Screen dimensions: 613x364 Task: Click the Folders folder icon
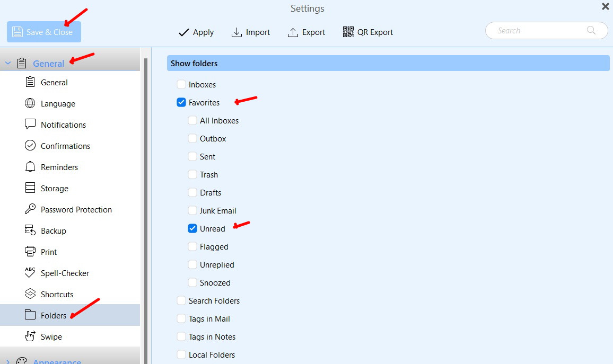[30, 314]
